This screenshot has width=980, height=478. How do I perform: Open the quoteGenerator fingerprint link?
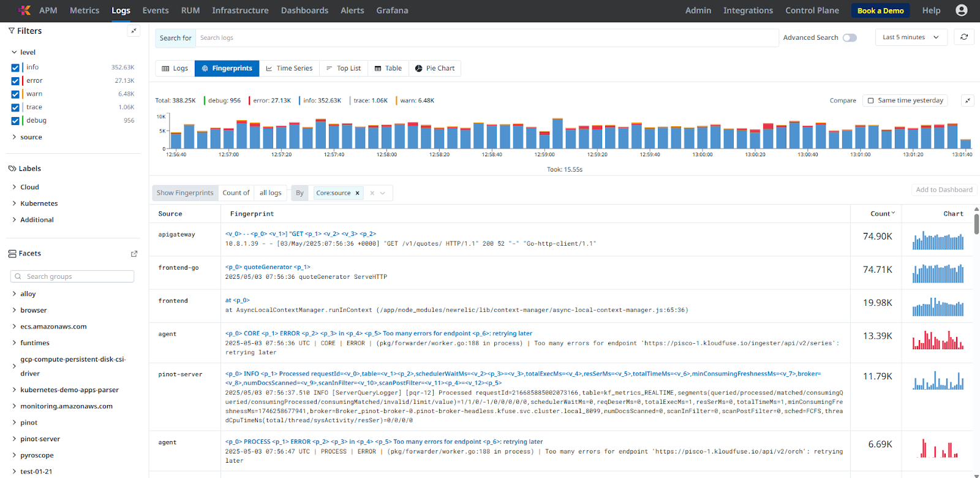point(268,267)
